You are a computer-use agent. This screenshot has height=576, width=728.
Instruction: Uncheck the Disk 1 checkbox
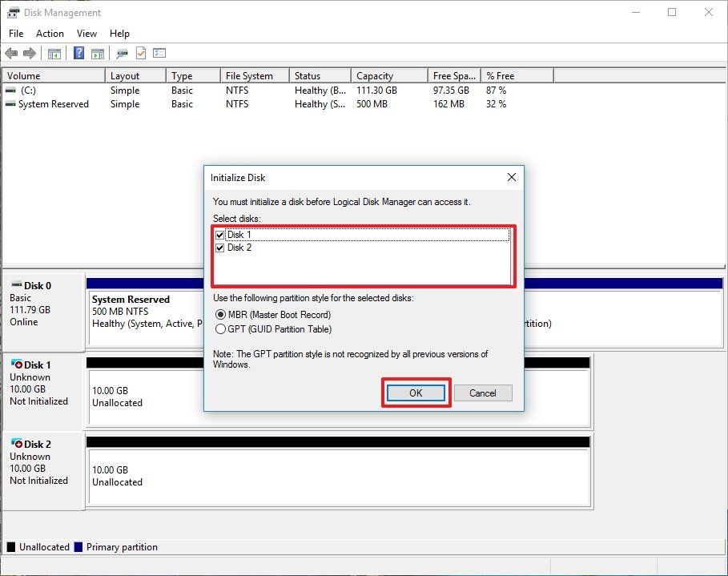(x=220, y=234)
